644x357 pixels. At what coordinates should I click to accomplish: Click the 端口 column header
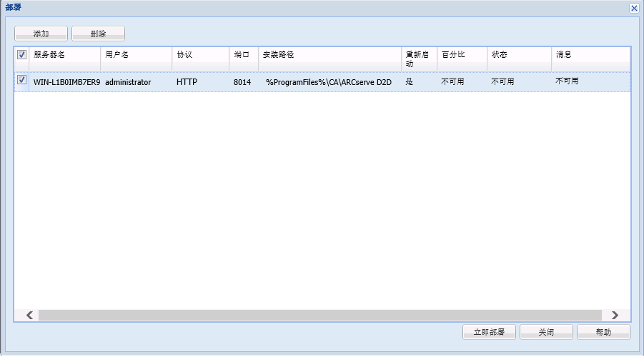pyautogui.click(x=244, y=59)
